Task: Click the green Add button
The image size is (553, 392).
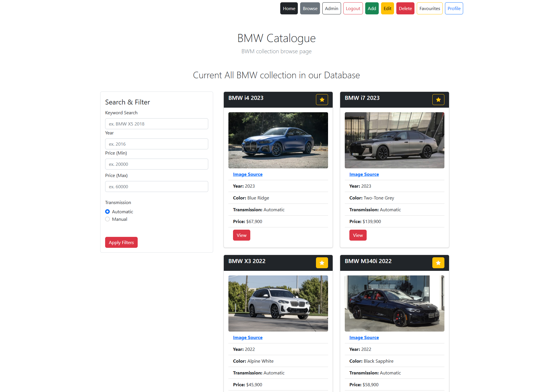Action: 372,8
